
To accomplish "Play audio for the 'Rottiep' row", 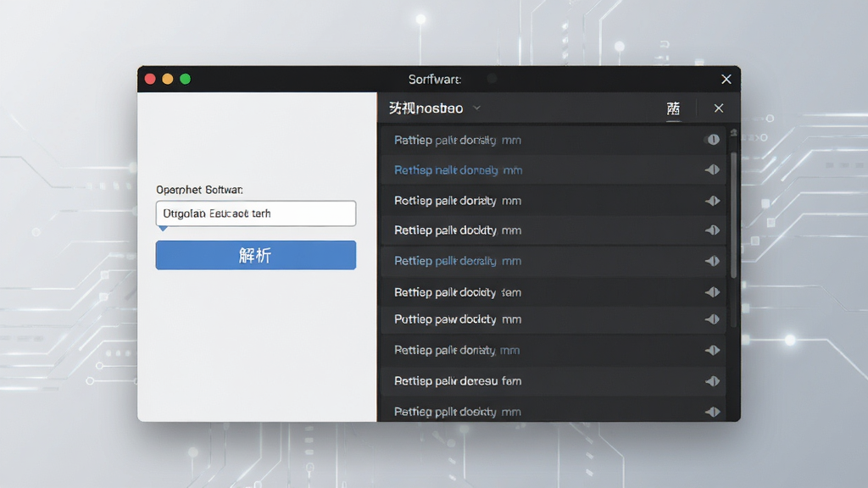I will (712, 201).
